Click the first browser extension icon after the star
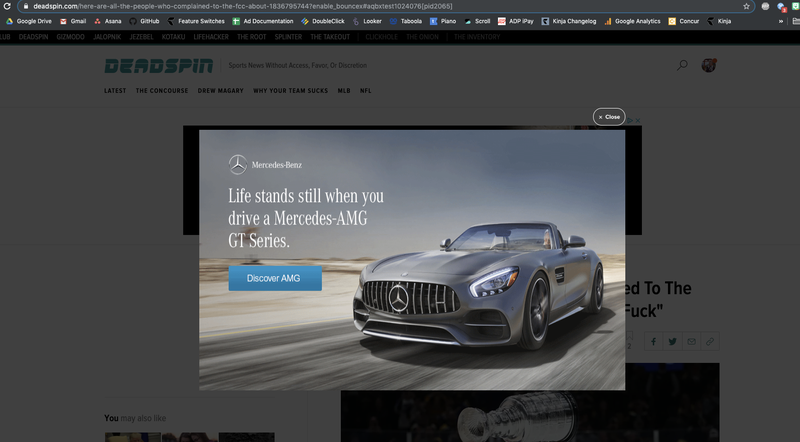Image resolution: width=800 pixels, height=442 pixels. (765, 6)
